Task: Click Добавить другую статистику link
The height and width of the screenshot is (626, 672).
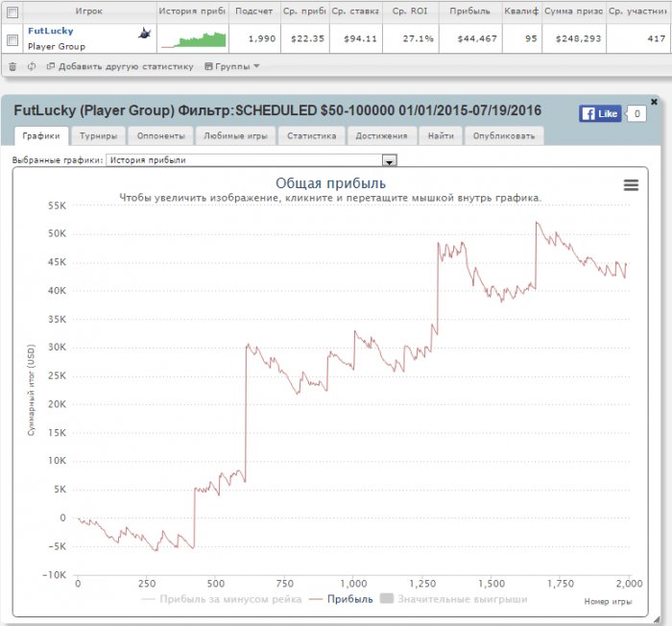Action: pyautogui.click(x=120, y=66)
